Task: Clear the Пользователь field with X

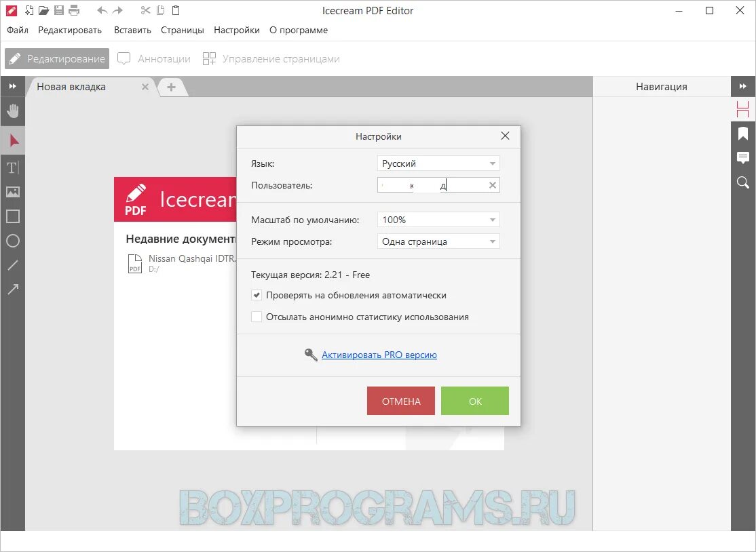Action: coord(492,185)
